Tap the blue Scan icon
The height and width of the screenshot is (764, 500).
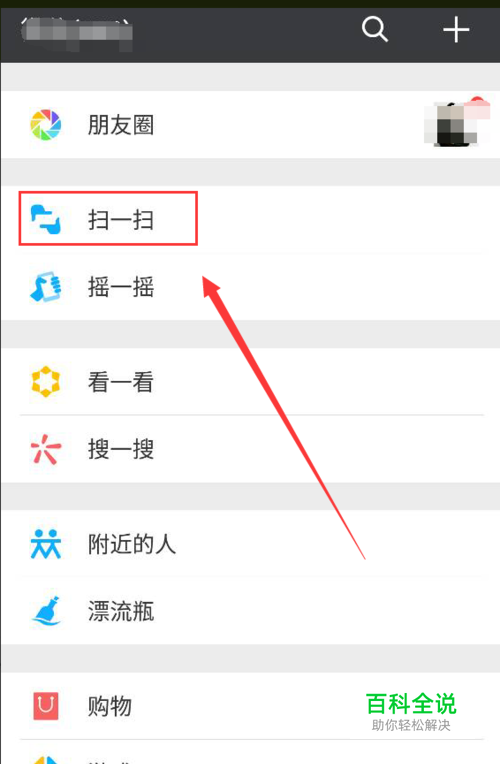point(45,219)
